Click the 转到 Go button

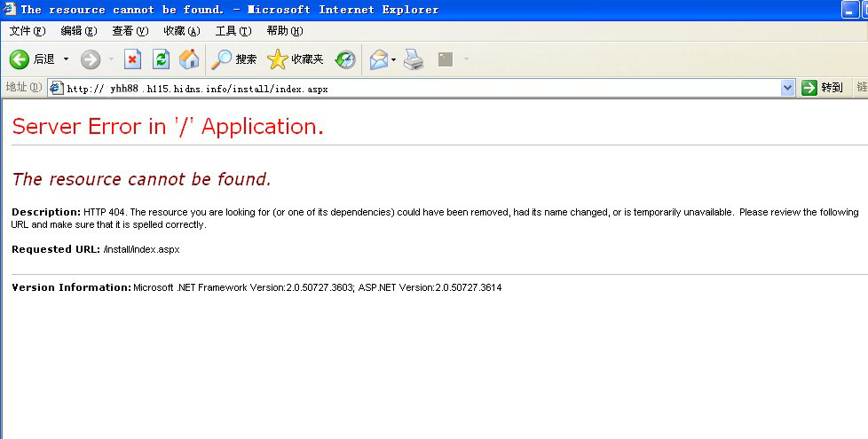point(822,88)
